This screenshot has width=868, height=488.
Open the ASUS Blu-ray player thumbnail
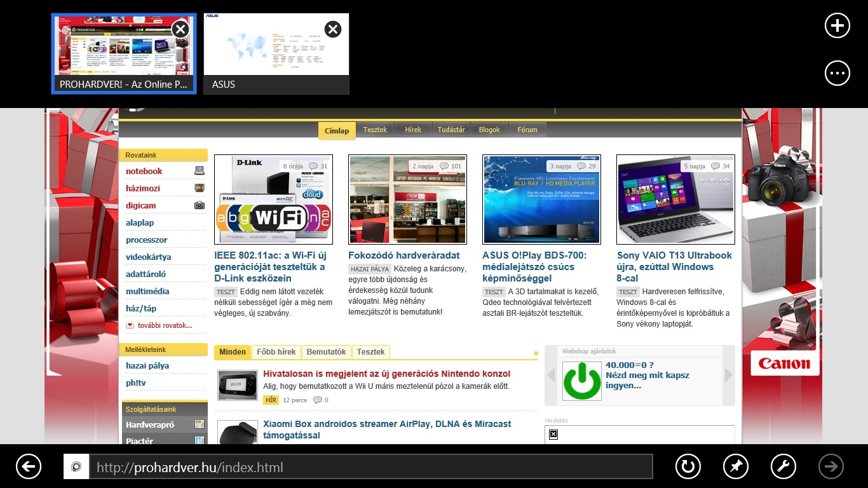(x=541, y=200)
